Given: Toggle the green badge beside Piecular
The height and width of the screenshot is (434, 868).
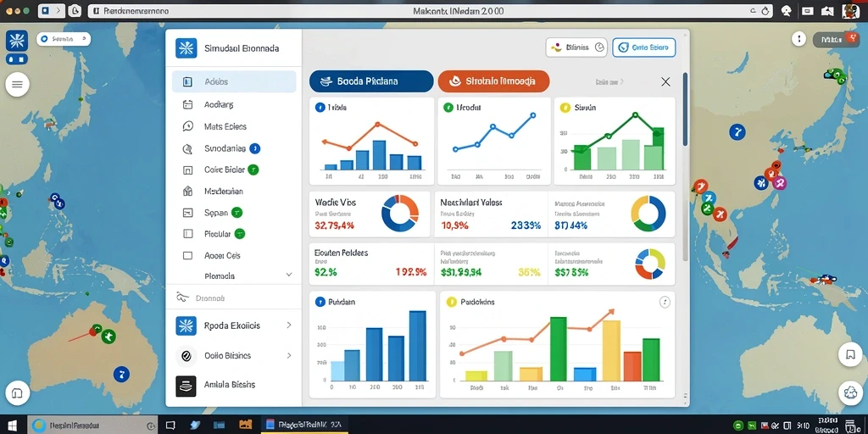Looking at the screenshot, I should [240, 234].
